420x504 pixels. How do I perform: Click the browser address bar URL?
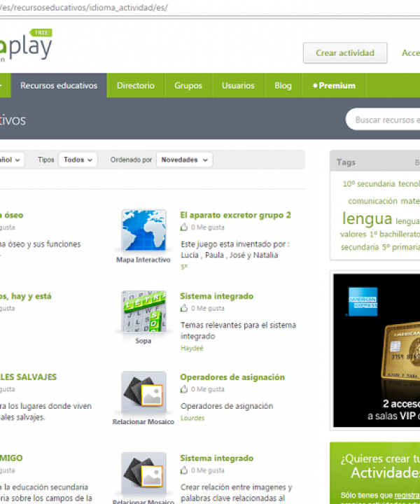83,8
